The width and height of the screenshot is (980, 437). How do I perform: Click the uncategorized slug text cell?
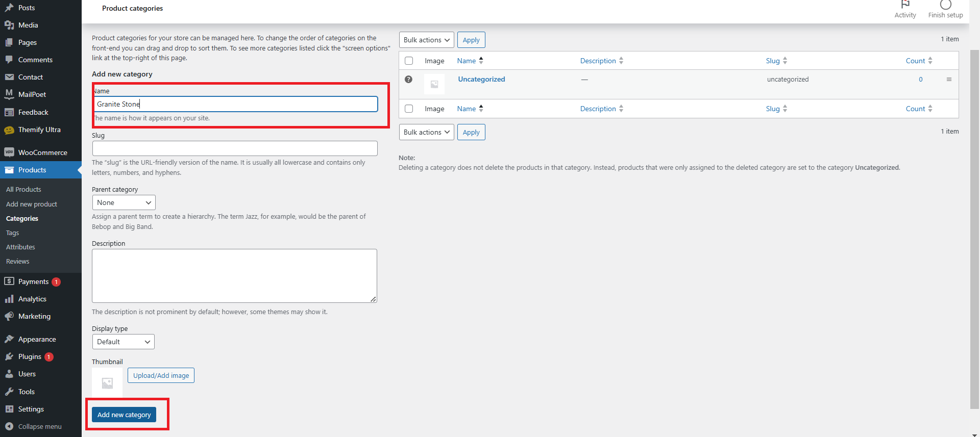coord(788,79)
